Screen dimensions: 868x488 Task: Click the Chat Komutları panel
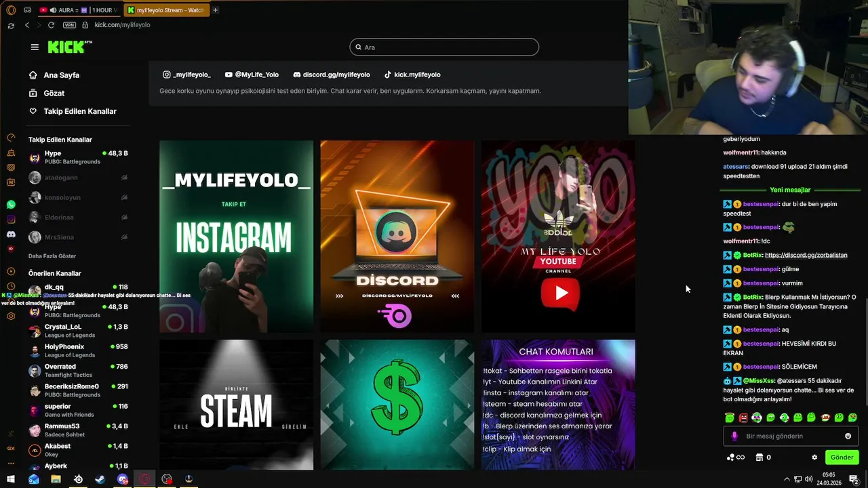[558, 405]
